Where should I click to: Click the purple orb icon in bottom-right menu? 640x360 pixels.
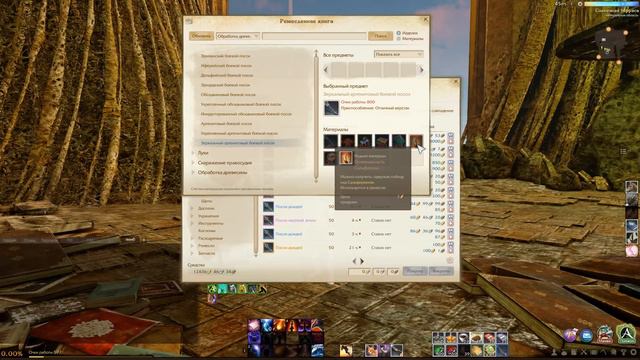click(571, 335)
